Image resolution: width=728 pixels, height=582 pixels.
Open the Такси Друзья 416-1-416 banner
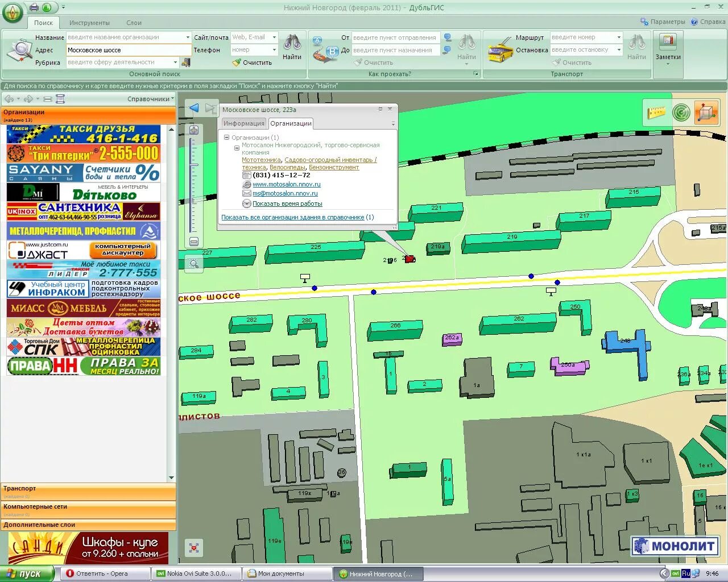[84, 134]
